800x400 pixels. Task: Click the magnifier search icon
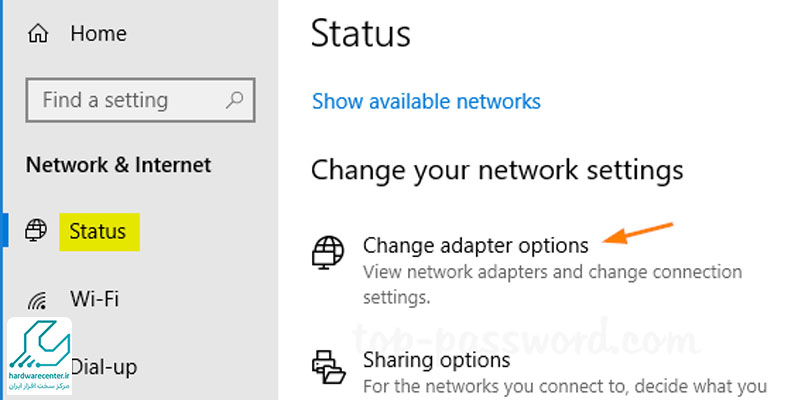pos(235,100)
